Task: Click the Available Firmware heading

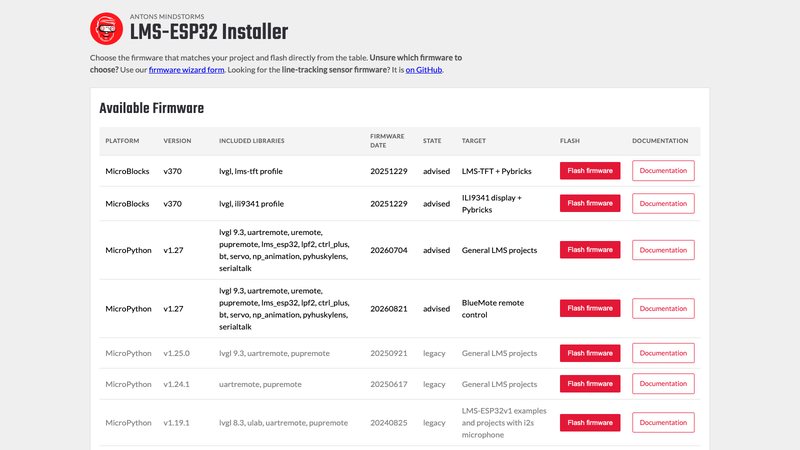Action: (152, 108)
